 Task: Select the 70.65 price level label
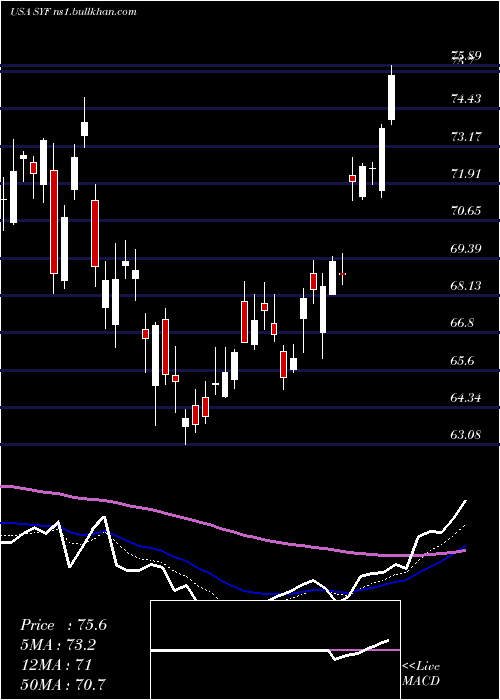[466, 210]
